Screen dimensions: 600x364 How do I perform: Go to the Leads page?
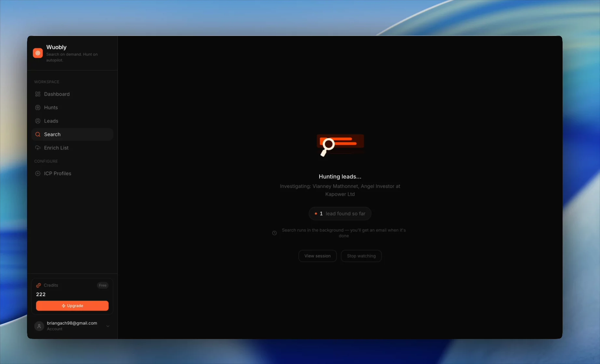click(x=72, y=121)
